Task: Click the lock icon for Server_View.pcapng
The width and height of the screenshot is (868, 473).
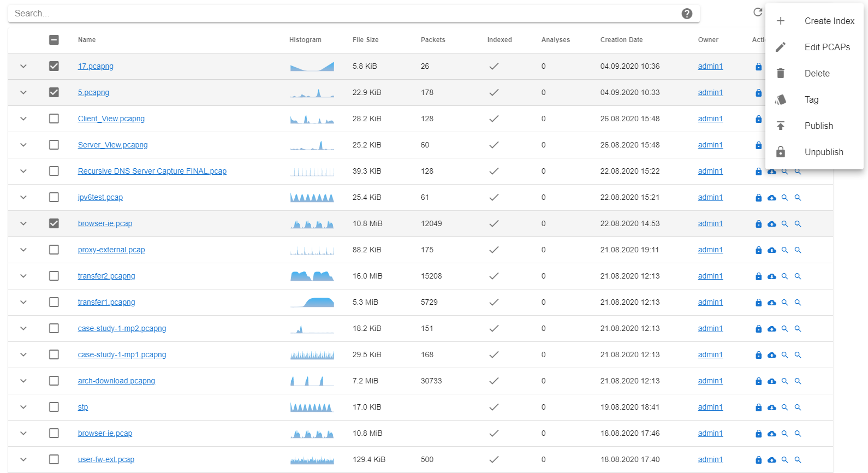Action: tap(758, 145)
